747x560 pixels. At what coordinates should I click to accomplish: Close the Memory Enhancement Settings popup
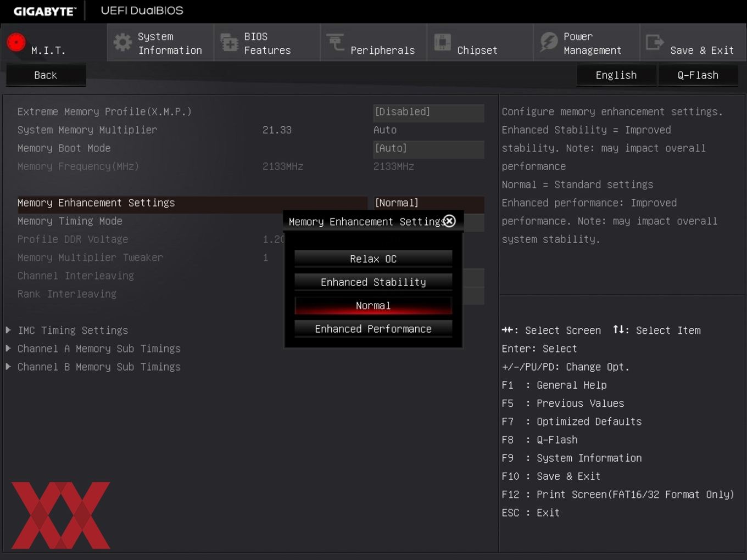pos(449,221)
